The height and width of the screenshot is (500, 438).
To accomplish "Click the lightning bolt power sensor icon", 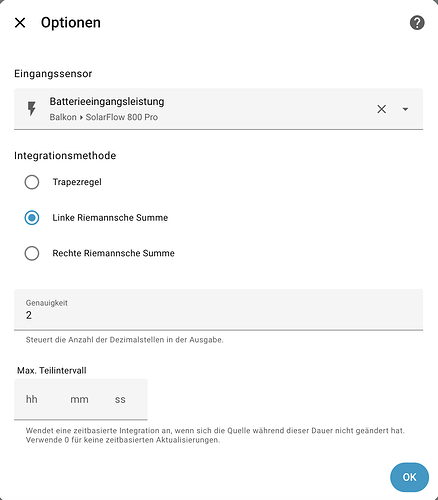I will 32,109.
